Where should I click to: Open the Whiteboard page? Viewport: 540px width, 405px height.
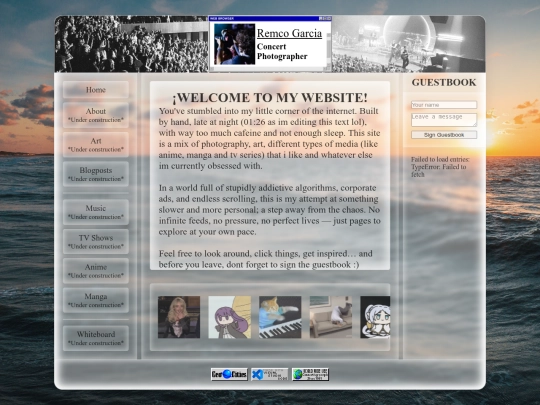click(96, 338)
